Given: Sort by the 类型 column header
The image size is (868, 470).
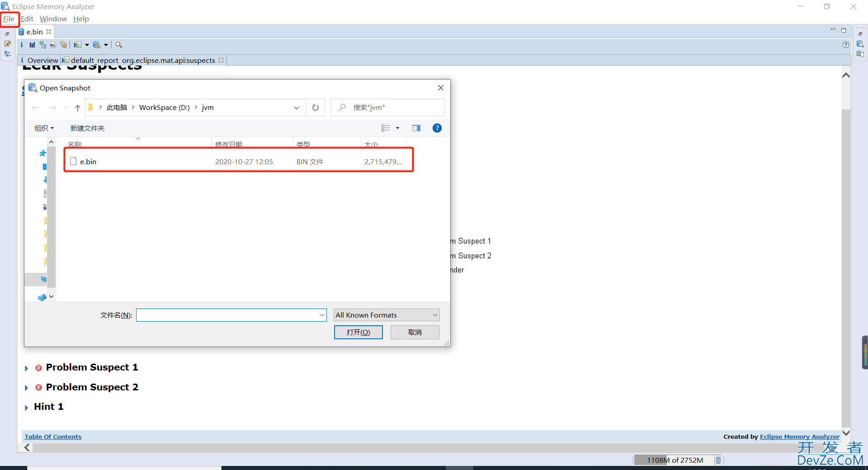Looking at the screenshot, I should [x=303, y=144].
